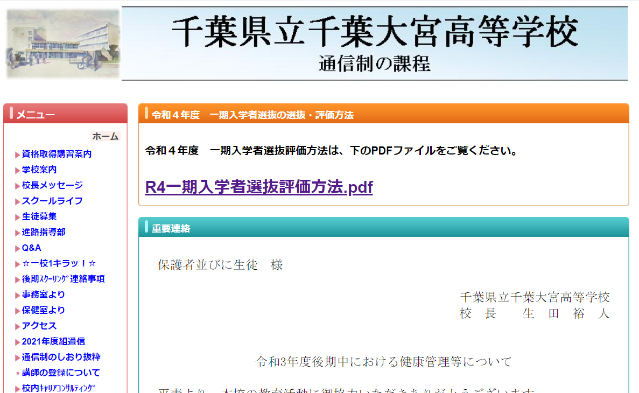Viewport: 639px width, 393px height.
Task: Go to 生徒募集 page
Action: (39, 216)
